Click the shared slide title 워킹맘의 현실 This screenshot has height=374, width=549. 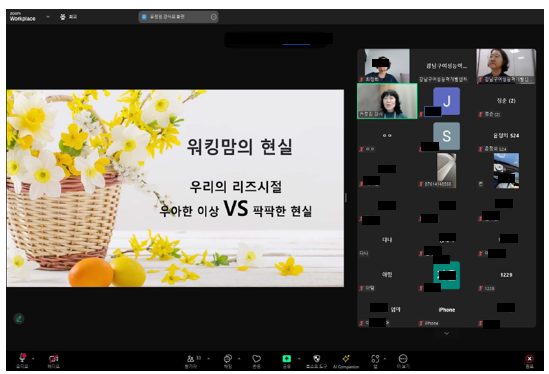coord(239,146)
